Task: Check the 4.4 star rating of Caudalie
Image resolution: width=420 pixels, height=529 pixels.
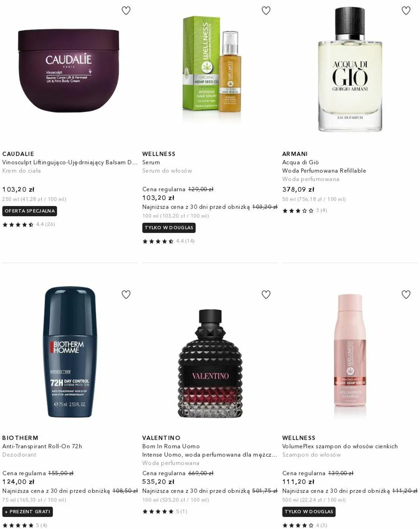Action: [x=29, y=224]
